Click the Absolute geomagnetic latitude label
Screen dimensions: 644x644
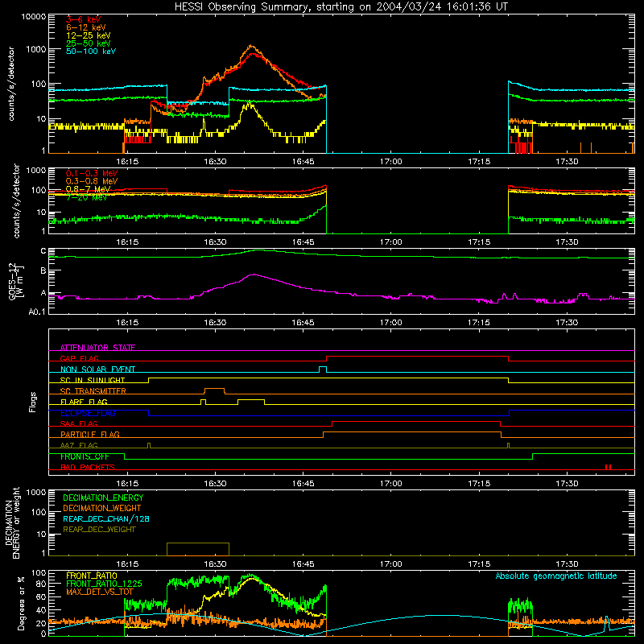coord(556,576)
